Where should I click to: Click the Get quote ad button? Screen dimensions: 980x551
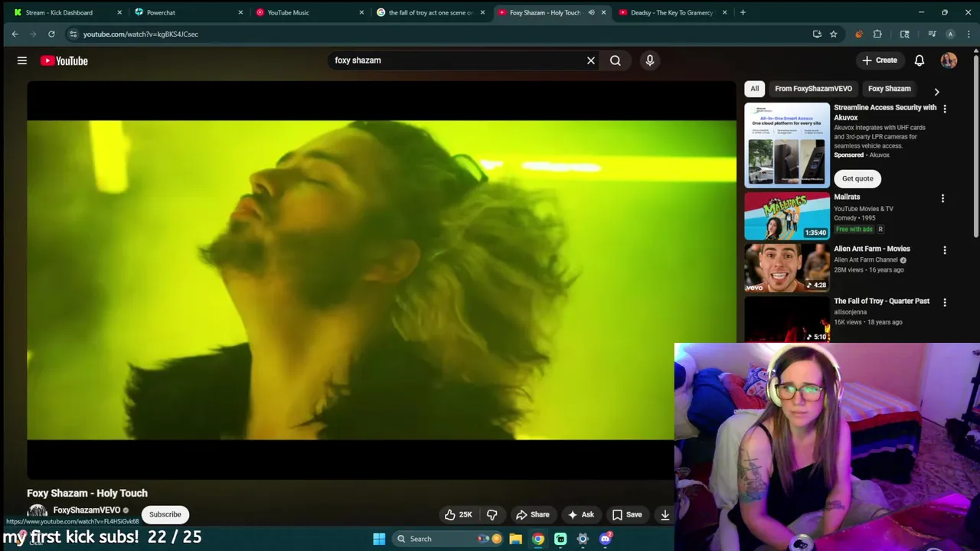coord(857,178)
